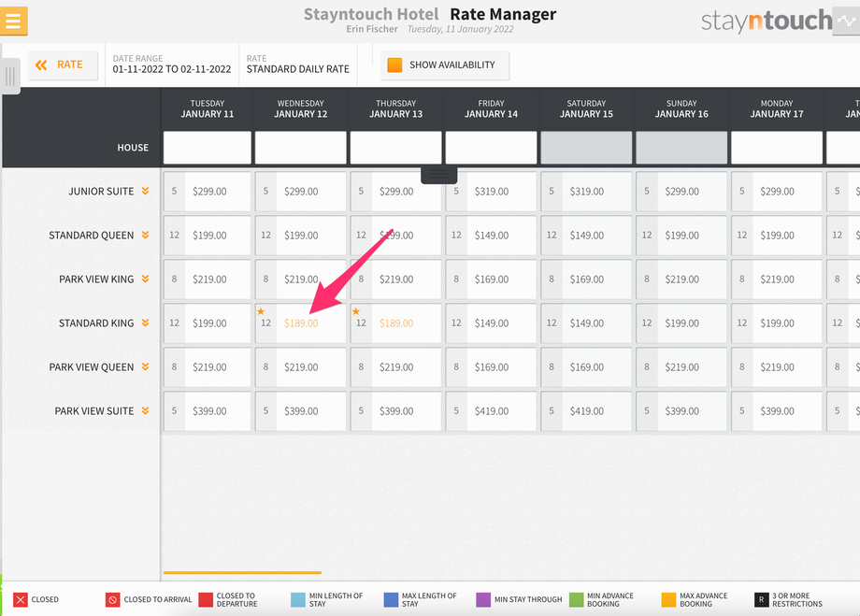Click the star icon on Thursday Standard King
The height and width of the screenshot is (616, 860).
coord(356,311)
